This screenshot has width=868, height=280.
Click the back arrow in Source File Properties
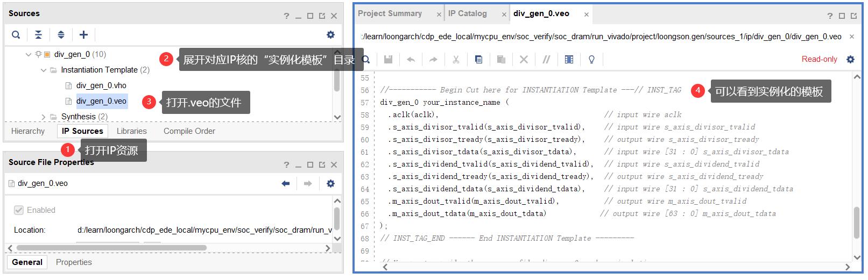(286, 184)
